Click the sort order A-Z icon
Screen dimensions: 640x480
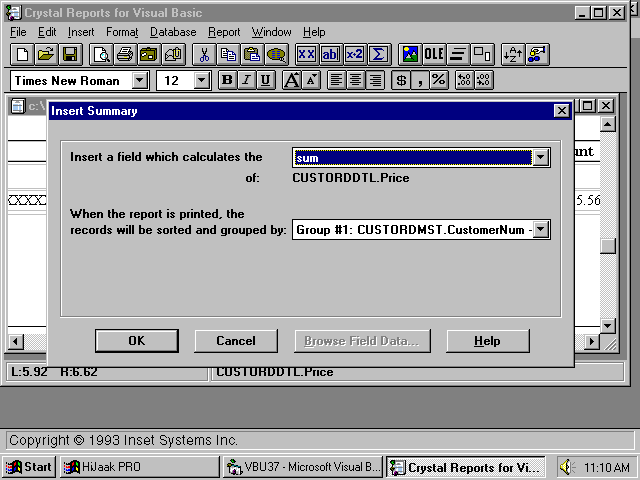(513, 54)
